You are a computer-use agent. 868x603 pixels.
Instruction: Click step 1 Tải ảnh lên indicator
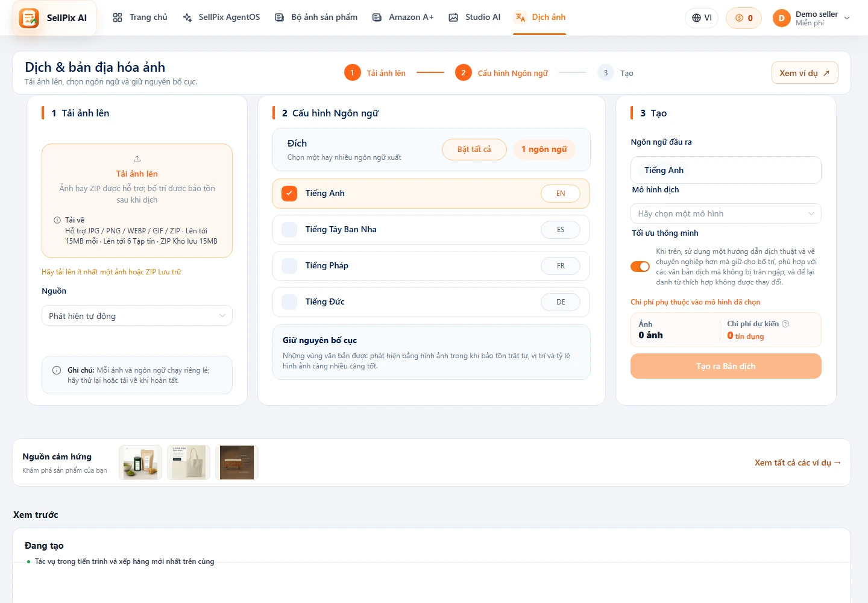[x=375, y=73]
